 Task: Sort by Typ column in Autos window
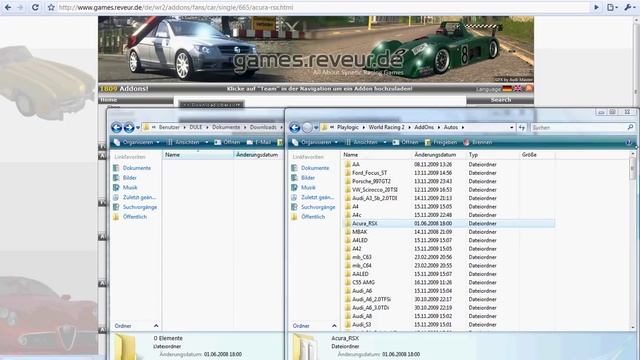[x=493, y=155]
